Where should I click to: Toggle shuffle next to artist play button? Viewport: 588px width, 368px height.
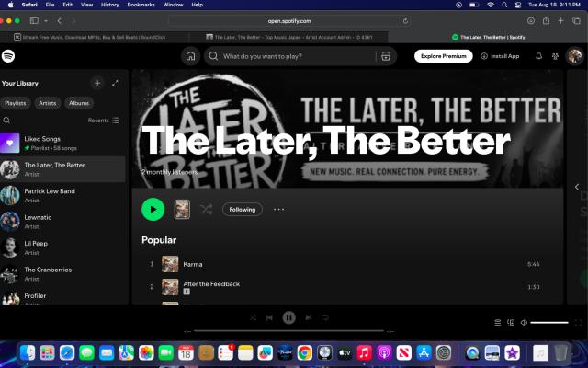pyautogui.click(x=206, y=209)
